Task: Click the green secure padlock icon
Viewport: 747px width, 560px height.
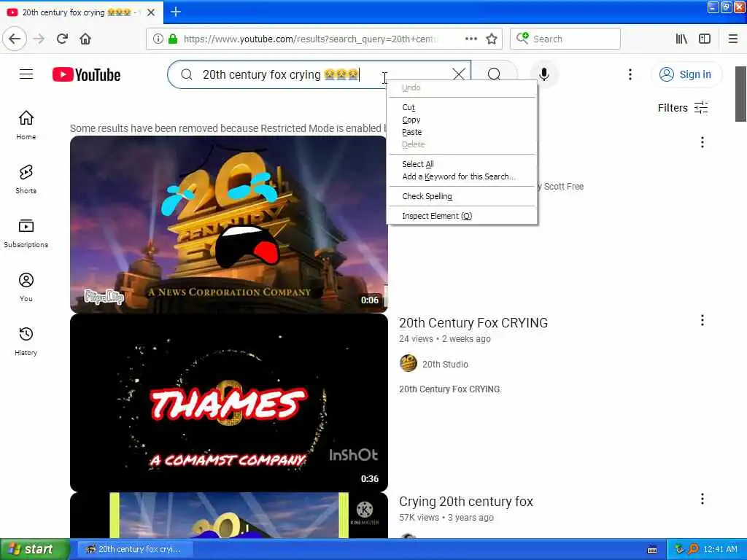Action: 172,39
